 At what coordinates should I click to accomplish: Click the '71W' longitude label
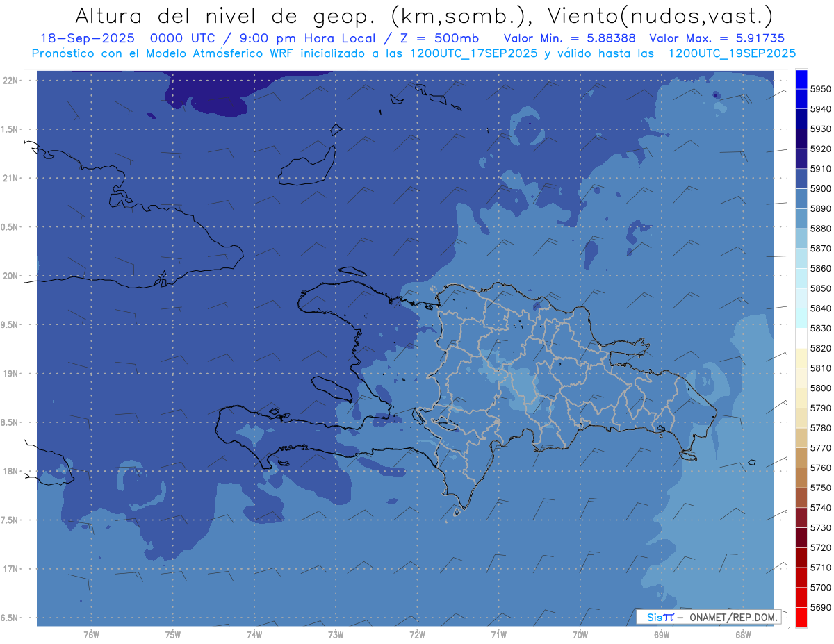[x=498, y=635]
